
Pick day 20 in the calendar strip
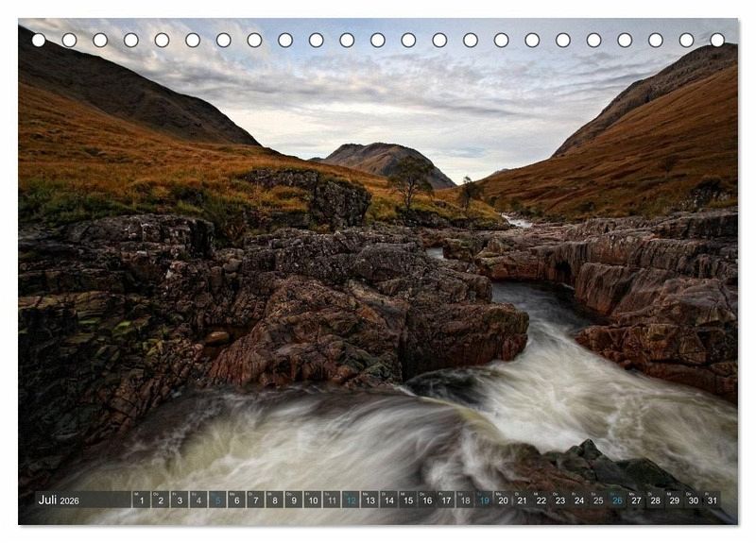pyautogui.click(x=503, y=500)
